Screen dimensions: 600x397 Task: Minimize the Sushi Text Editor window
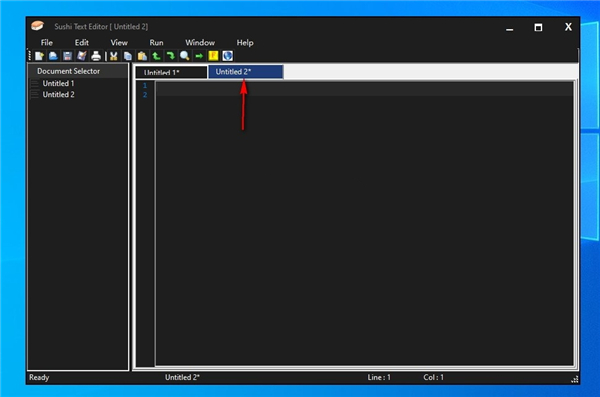(x=509, y=28)
